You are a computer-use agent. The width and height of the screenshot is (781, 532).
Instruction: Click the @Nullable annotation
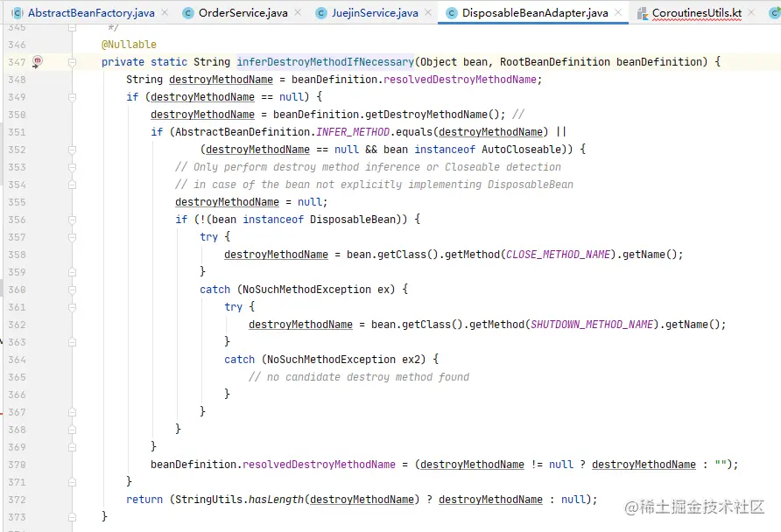pos(129,45)
